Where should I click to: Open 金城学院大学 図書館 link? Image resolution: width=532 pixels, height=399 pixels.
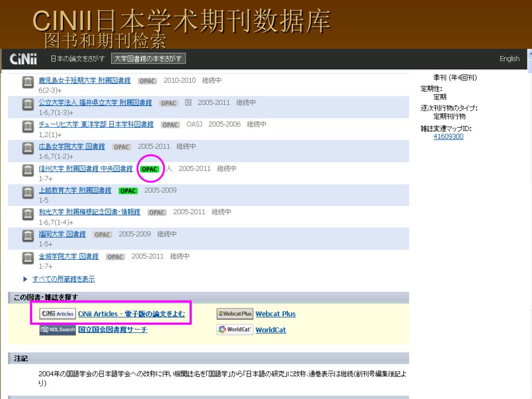click(69, 256)
